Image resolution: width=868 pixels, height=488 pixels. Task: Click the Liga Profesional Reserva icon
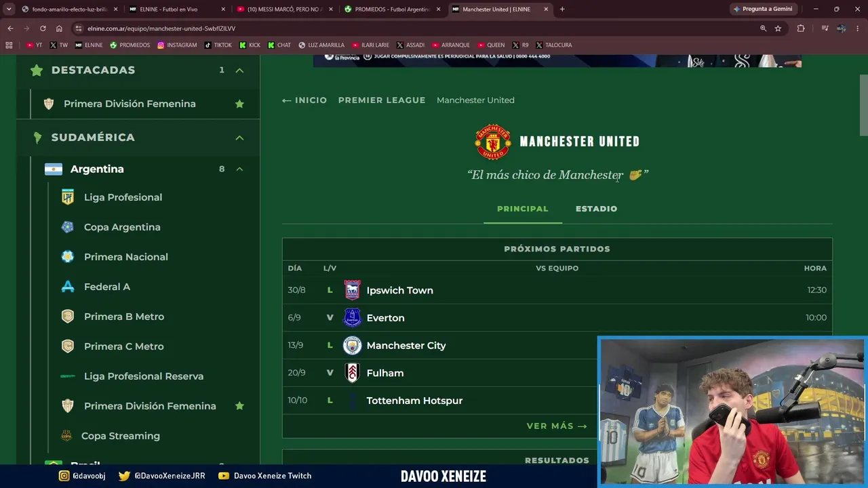68,376
